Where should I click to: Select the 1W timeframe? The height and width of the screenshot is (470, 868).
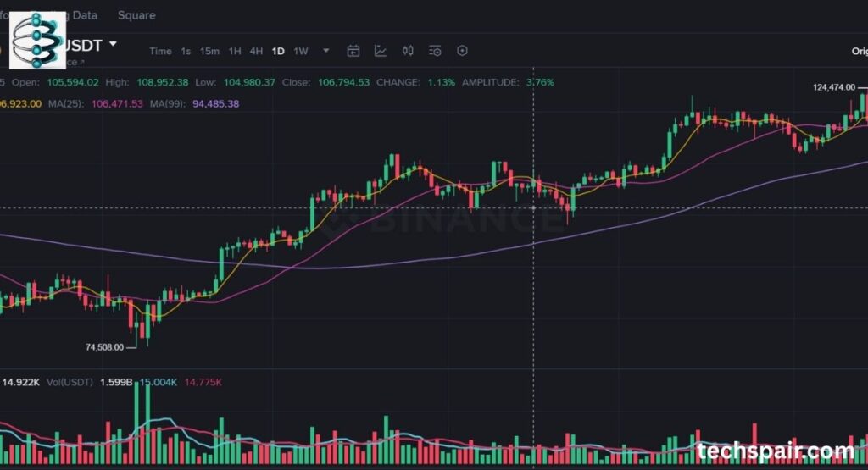click(x=301, y=51)
